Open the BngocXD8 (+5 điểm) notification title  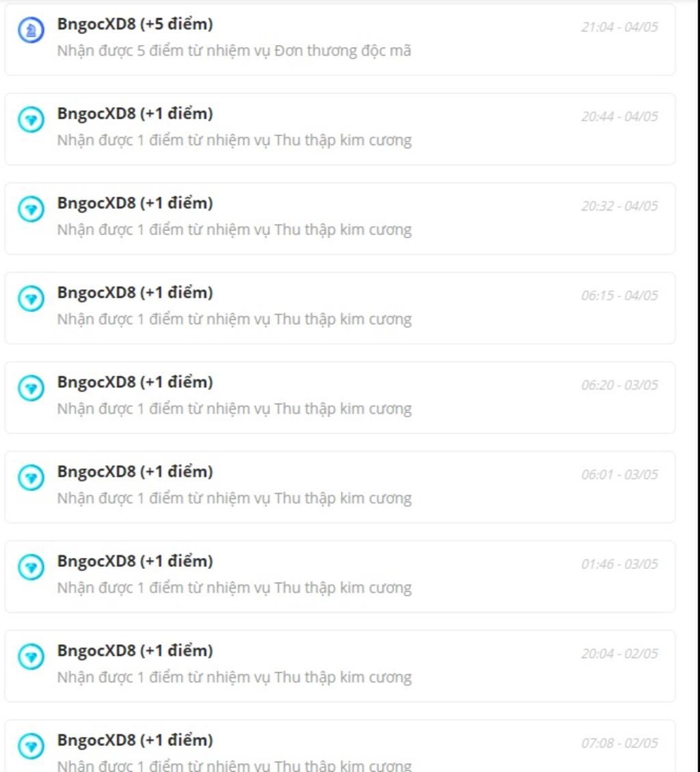tap(135, 24)
